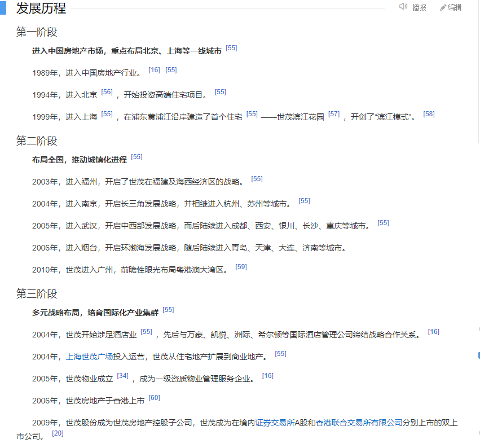The image size is (480, 448).
Task: Open reference [56] after 进入北京
Action: (x=107, y=92)
